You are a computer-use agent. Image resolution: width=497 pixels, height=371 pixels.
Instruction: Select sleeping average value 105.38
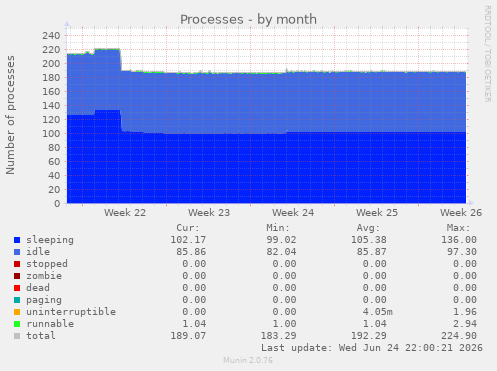pos(369,240)
